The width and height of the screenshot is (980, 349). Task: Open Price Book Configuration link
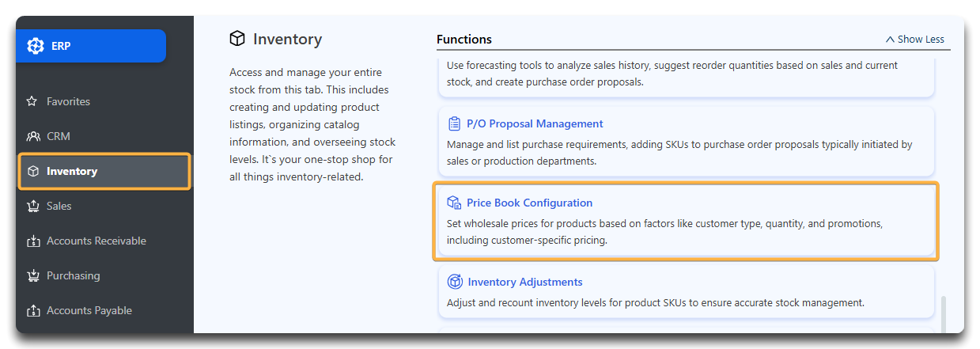click(x=529, y=203)
